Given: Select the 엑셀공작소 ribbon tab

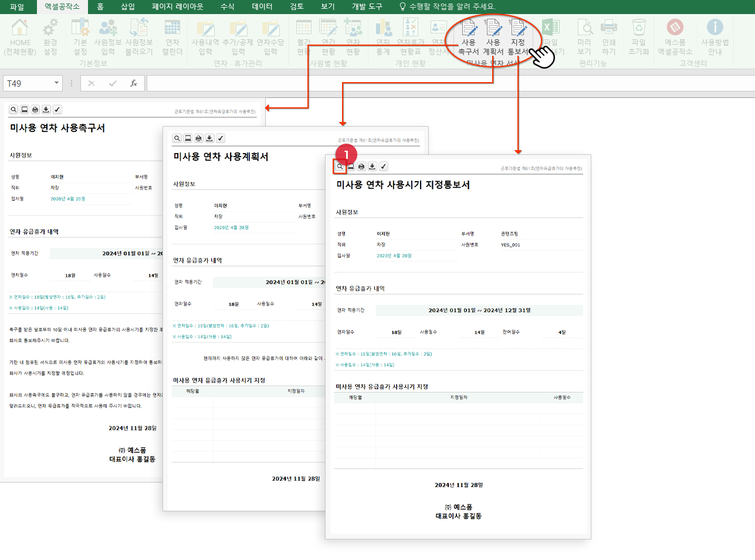Looking at the screenshot, I should pos(62,6).
